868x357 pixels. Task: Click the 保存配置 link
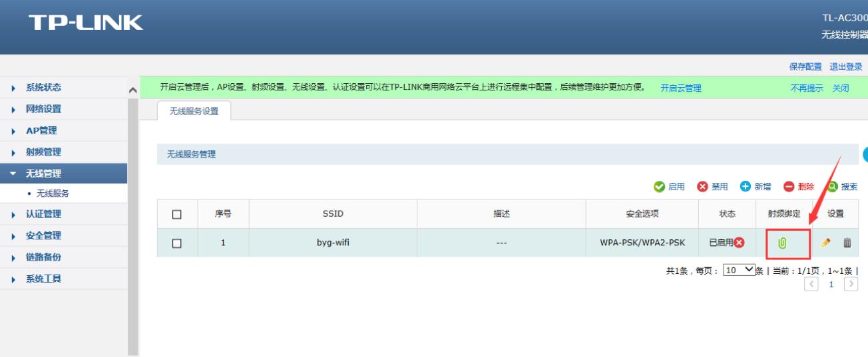pos(805,66)
